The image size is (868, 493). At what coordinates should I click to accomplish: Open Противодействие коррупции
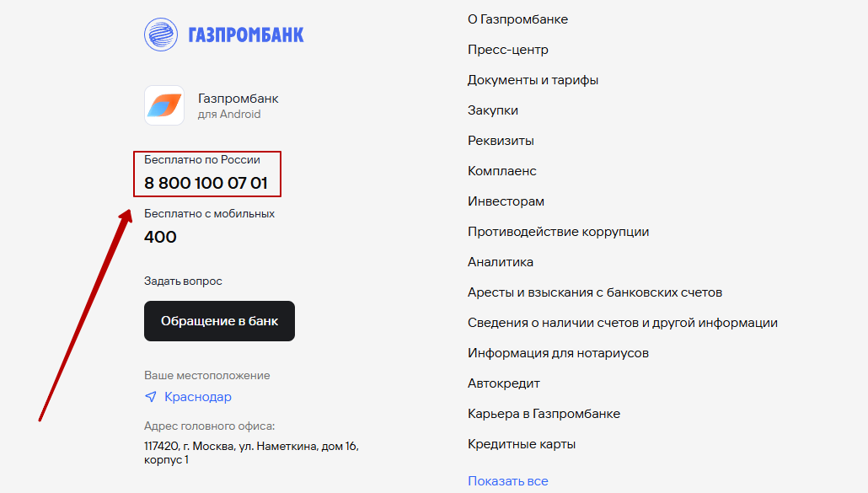click(558, 232)
